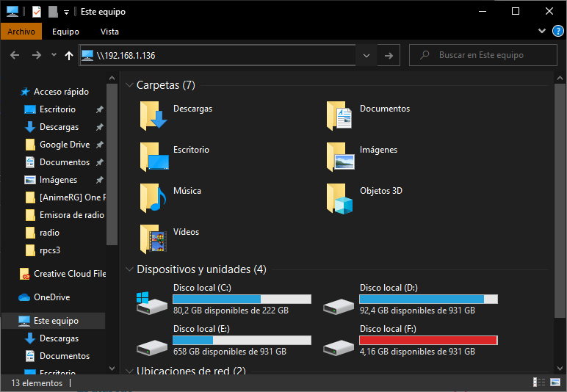Open the Vídeos folder
The height and width of the screenshot is (392, 567).
tap(154, 238)
